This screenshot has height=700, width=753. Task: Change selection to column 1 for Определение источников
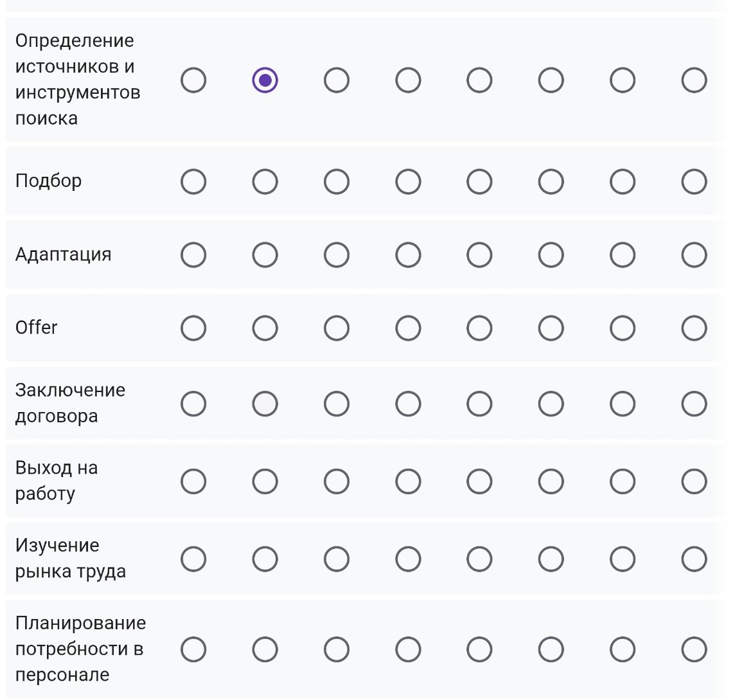point(193,80)
